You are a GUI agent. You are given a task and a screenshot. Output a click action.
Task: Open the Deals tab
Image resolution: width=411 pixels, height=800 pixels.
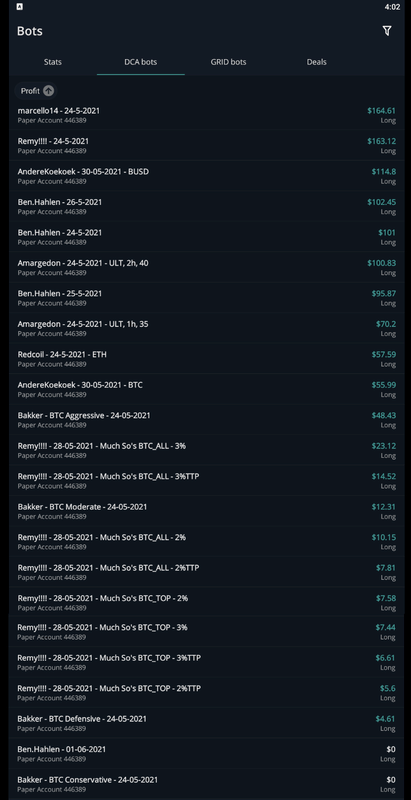pos(316,62)
